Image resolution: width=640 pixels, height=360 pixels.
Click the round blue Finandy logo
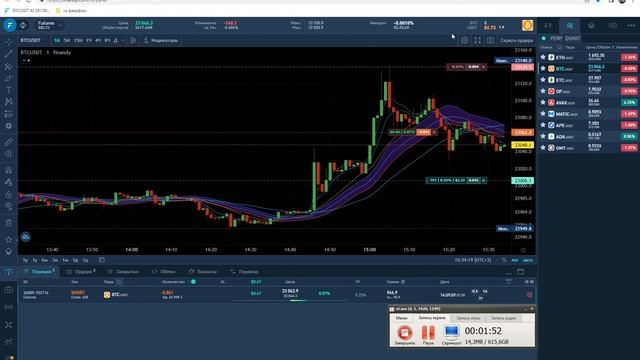click(x=9, y=25)
